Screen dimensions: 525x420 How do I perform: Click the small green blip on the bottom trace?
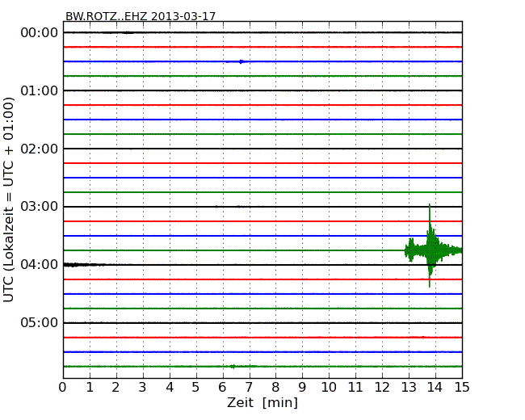tap(233, 367)
